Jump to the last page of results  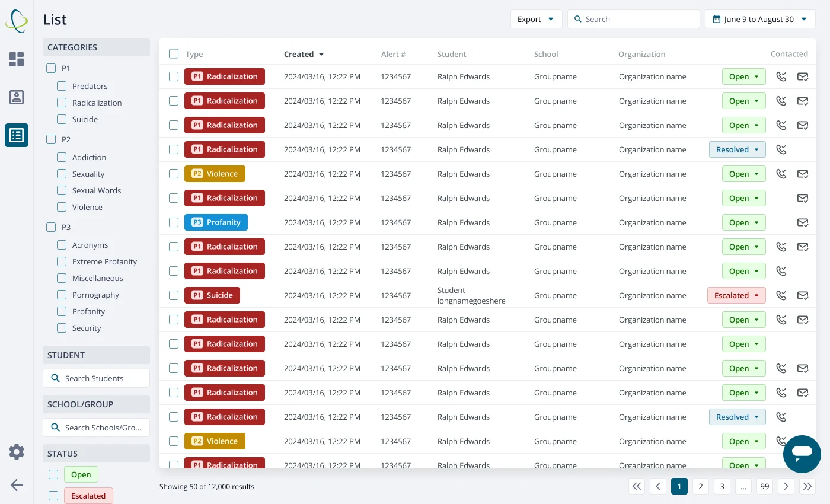(807, 486)
